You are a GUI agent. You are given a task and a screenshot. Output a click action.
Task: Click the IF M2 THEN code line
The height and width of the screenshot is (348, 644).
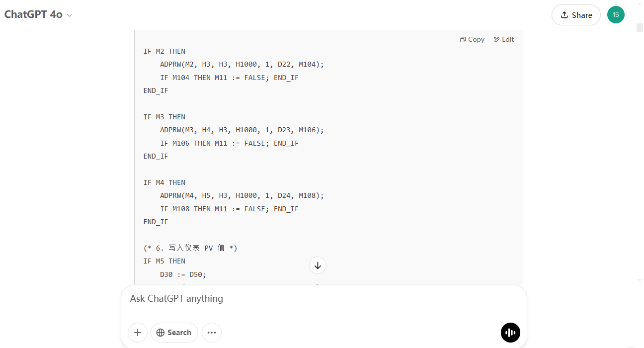164,51
